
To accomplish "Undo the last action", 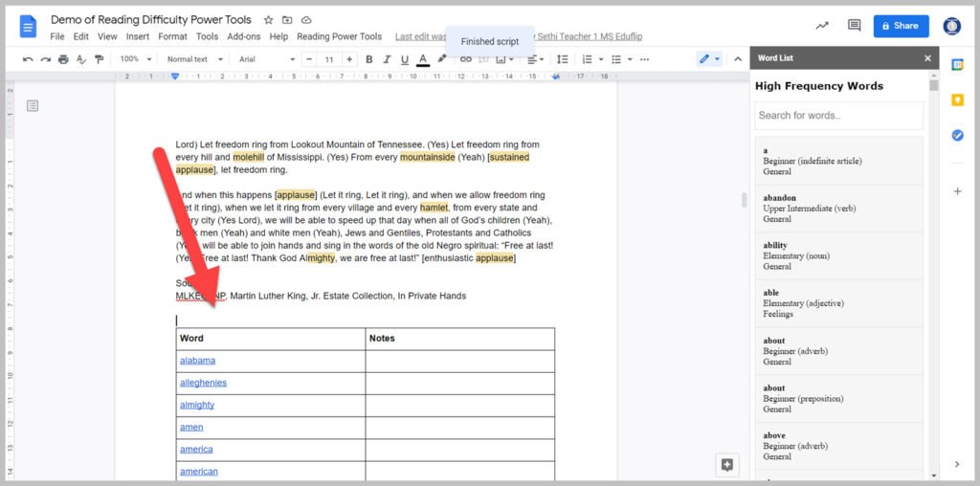I will (28, 59).
